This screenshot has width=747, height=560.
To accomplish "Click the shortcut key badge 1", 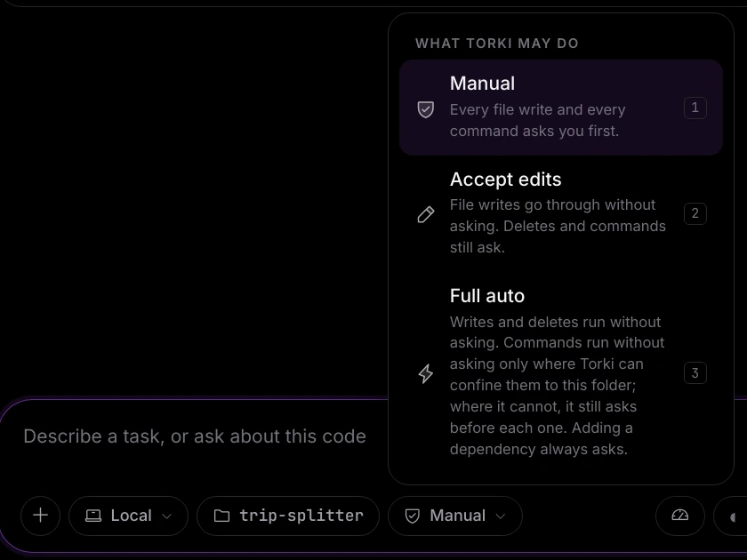I will 695,108.
